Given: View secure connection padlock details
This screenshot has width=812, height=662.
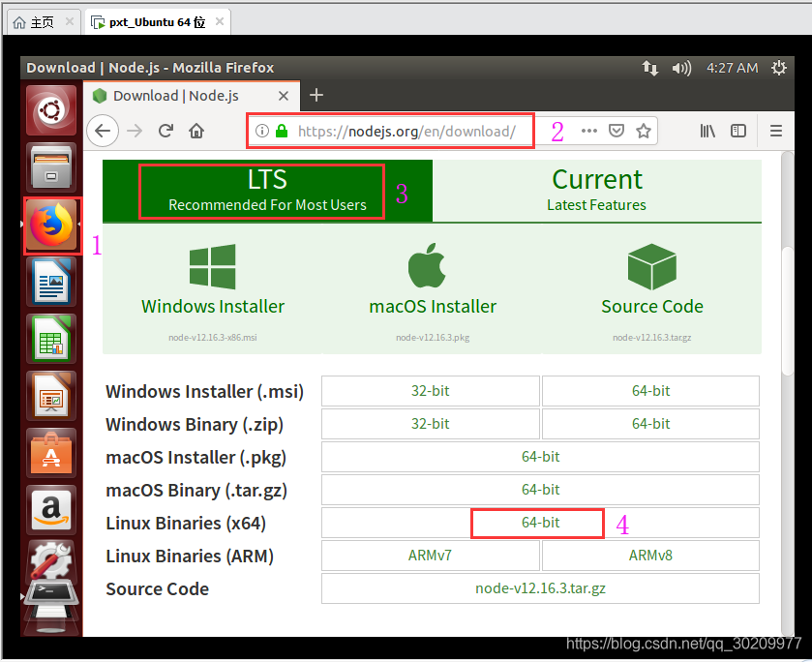Looking at the screenshot, I should coord(282,131).
